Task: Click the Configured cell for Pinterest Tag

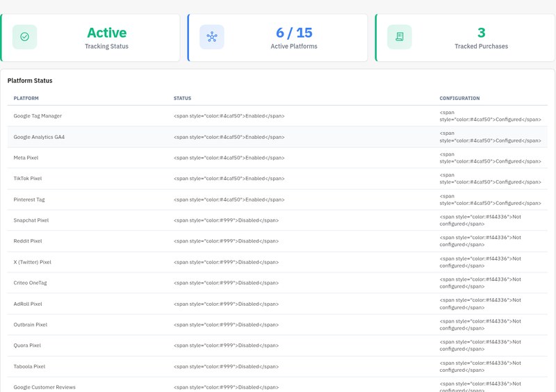Action: (x=491, y=199)
